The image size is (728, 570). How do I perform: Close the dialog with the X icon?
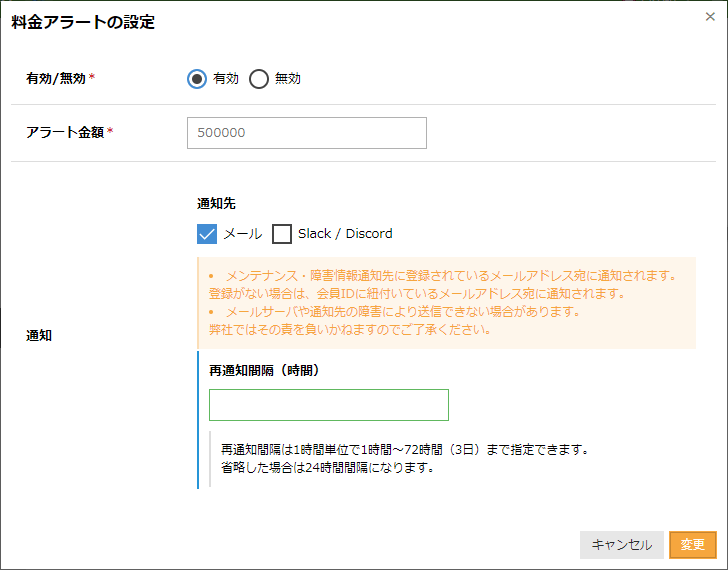[710, 16]
